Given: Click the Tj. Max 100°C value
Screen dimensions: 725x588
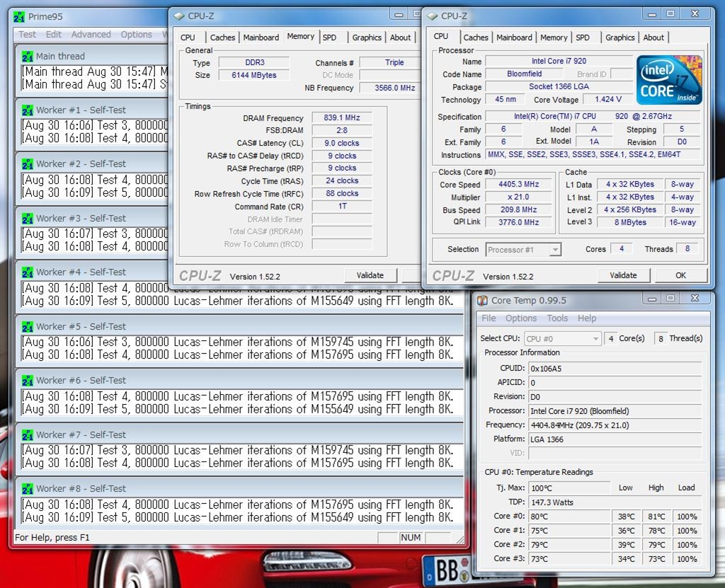Looking at the screenshot, I should 569,488.
